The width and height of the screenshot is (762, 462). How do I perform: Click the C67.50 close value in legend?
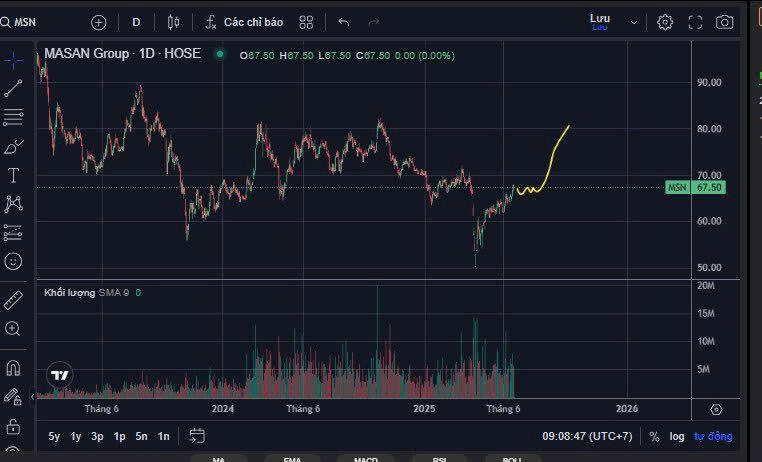373,55
